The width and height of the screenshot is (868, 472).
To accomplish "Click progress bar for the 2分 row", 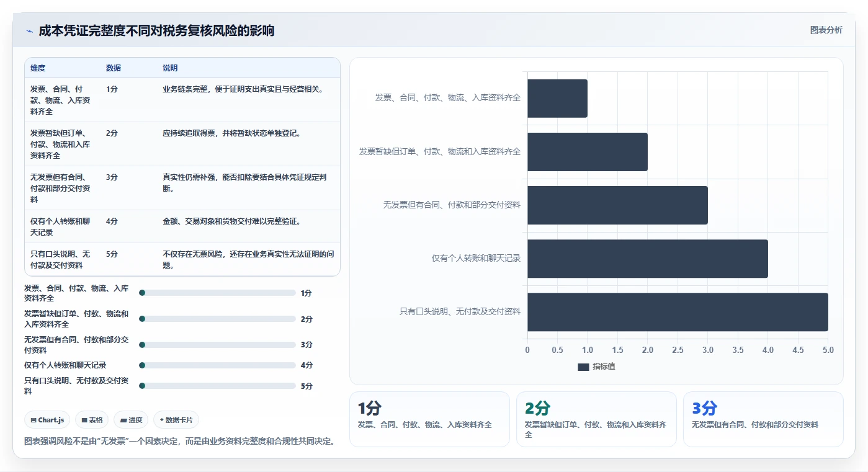I will 217,319.
